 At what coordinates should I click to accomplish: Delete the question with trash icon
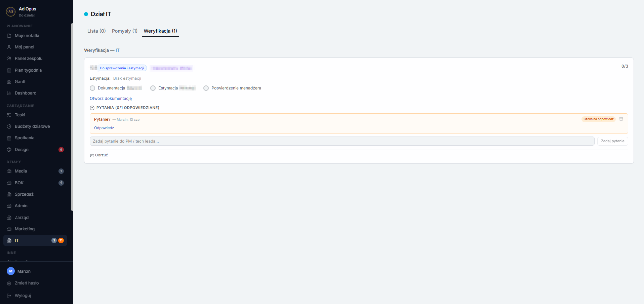621,119
